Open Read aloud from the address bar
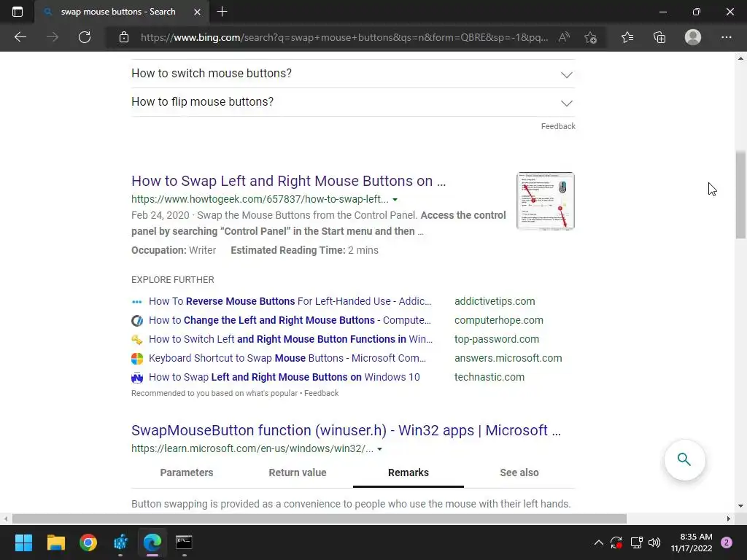This screenshot has height=560, width=747. tap(564, 37)
